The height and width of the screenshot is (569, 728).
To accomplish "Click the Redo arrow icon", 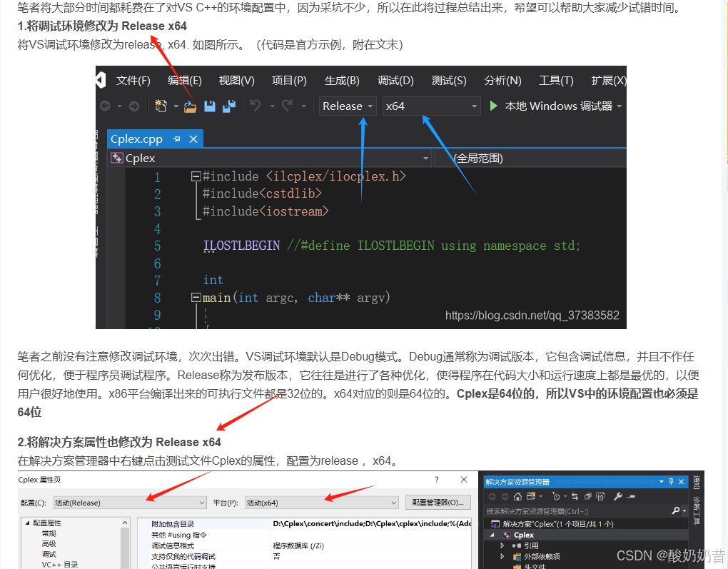I will (288, 106).
